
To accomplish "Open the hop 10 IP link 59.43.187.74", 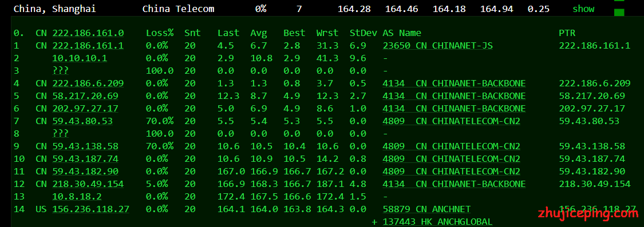I will click(85, 158).
